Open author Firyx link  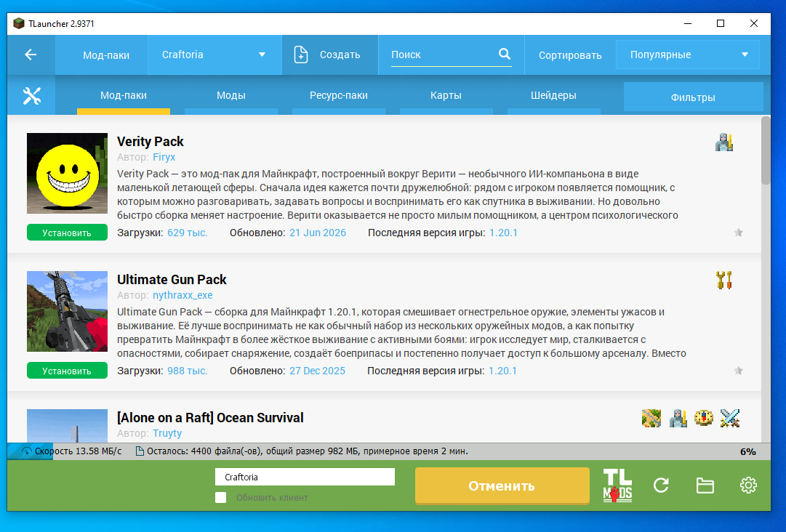coord(164,157)
